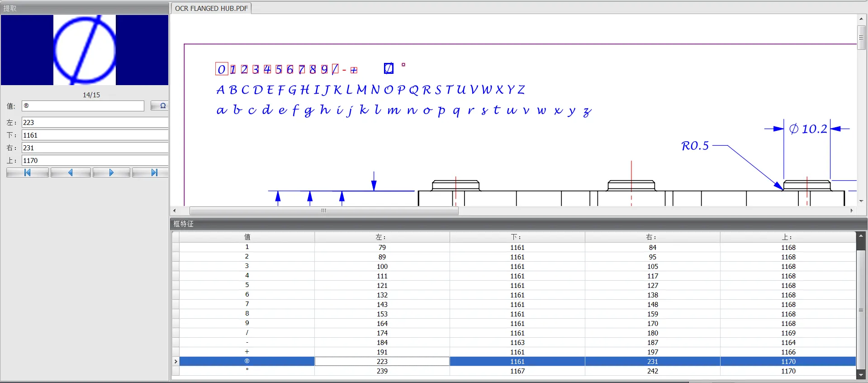The width and height of the screenshot is (868, 383).
Task: Select the degree symbol table row
Action: [247, 371]
